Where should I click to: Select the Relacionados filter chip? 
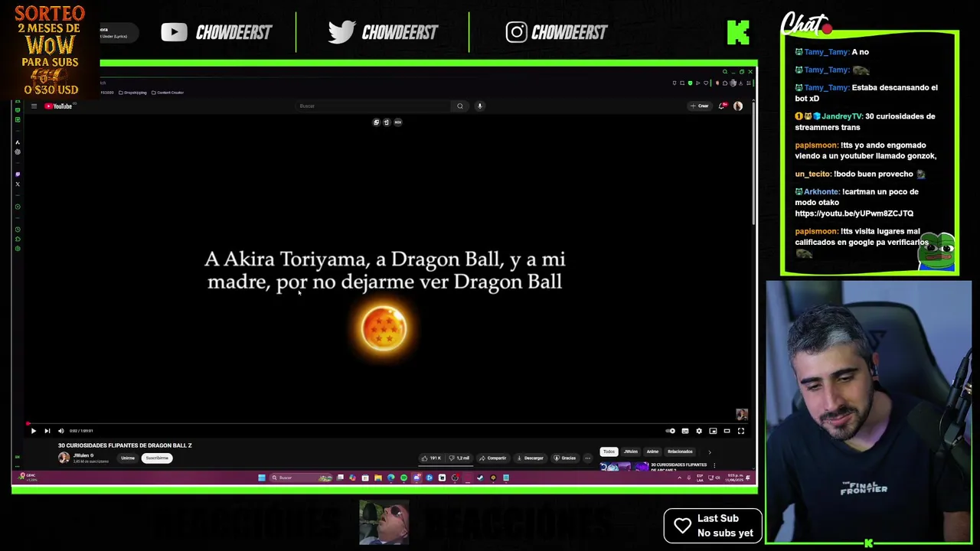coord(680,452)
